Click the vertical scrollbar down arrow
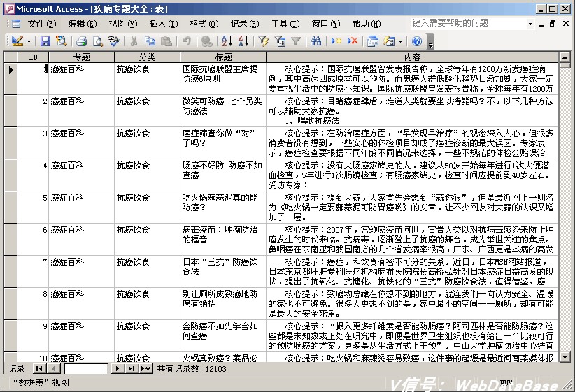The width and height of the screenshot is (575, 392). point(565,356)
